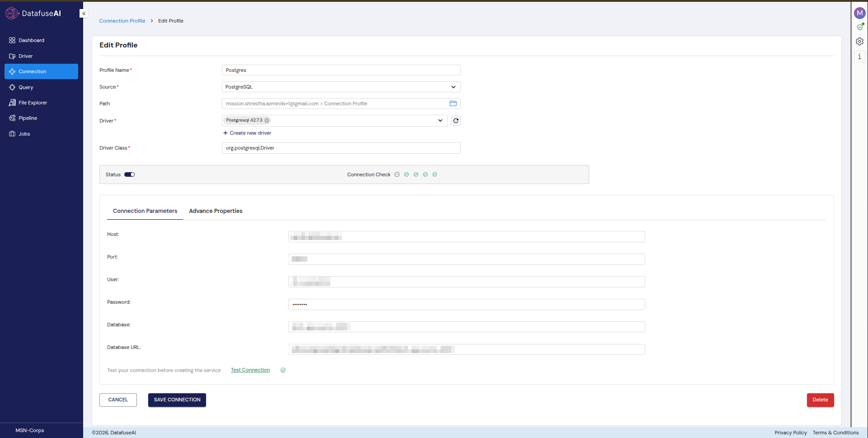Edit the Driver Class field

click(x=341, y=148)
